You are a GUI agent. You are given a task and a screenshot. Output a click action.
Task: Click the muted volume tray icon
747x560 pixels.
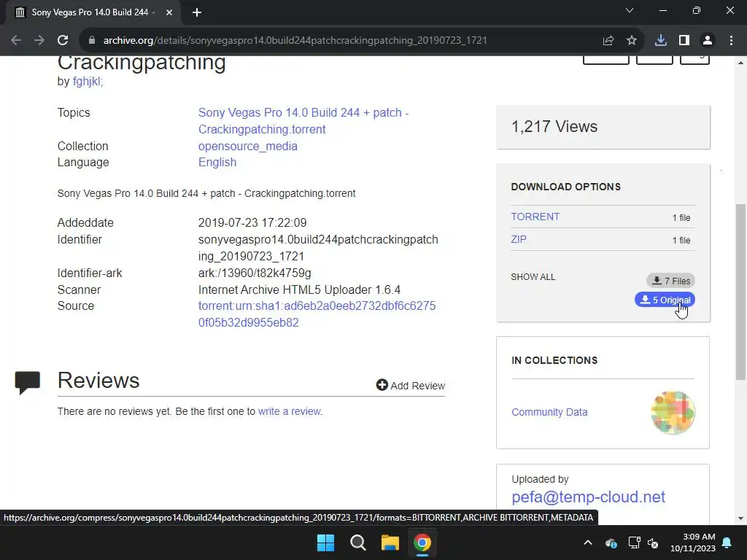[x=653, y=542]
